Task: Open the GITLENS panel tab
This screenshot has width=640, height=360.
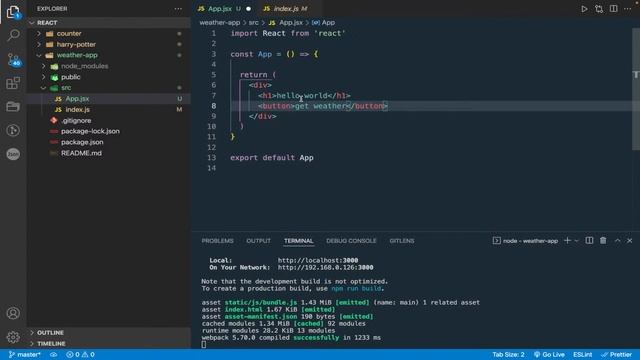Action: click(402, 241)
